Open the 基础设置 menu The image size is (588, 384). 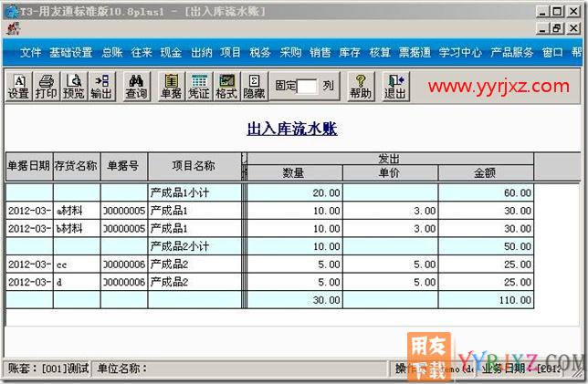click(x=71, y=53)
